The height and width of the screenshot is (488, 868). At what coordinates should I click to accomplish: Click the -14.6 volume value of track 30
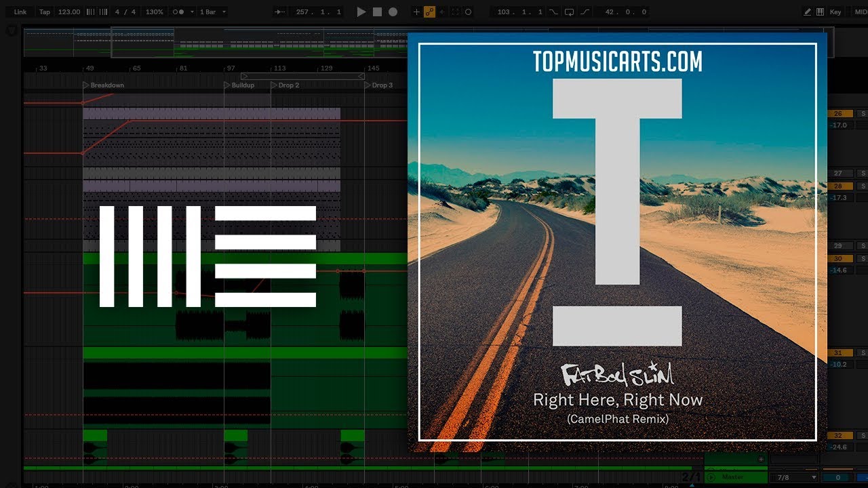click(839, 270)
